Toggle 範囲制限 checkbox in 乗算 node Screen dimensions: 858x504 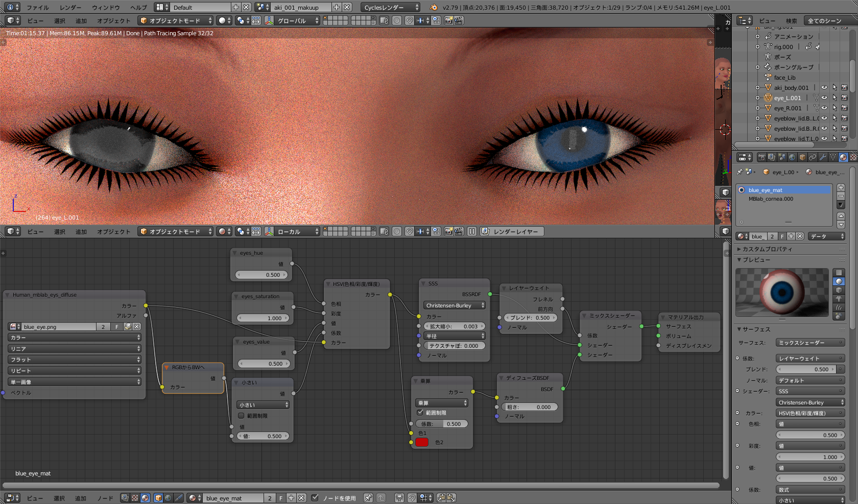tap(420, 413)
